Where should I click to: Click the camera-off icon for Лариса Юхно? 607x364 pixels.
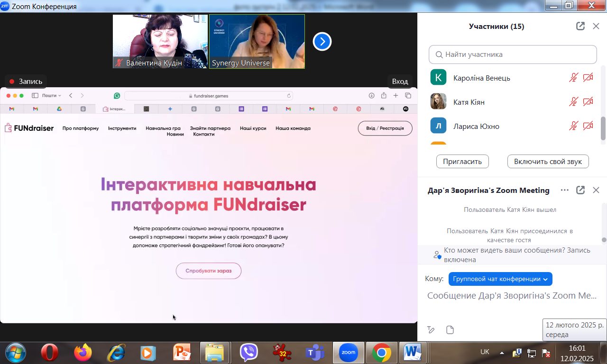[x=588, y=126]
